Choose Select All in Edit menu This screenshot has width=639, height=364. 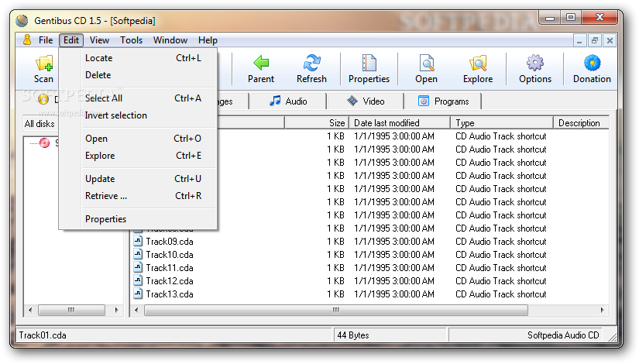(x=138, y=98)
